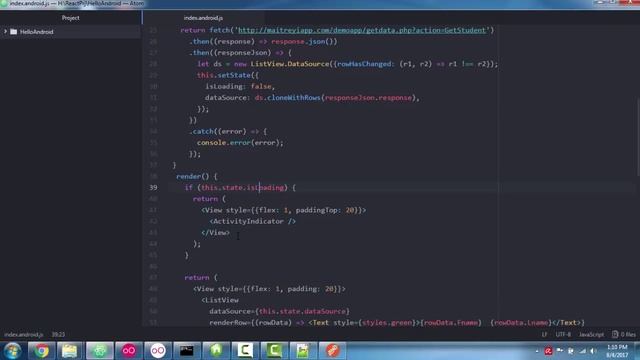Click on 'console.error(error);' line
The image size is (640, 360).
[x=240, y=143]
